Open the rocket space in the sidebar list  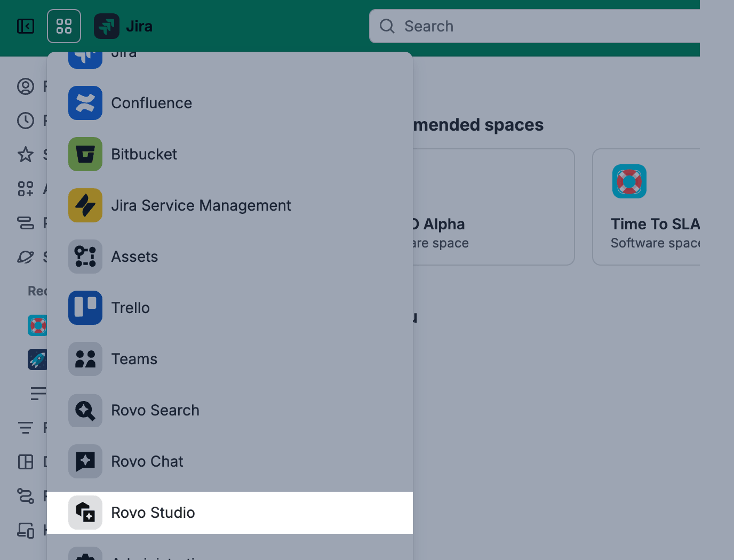click(x=37, y=359)
